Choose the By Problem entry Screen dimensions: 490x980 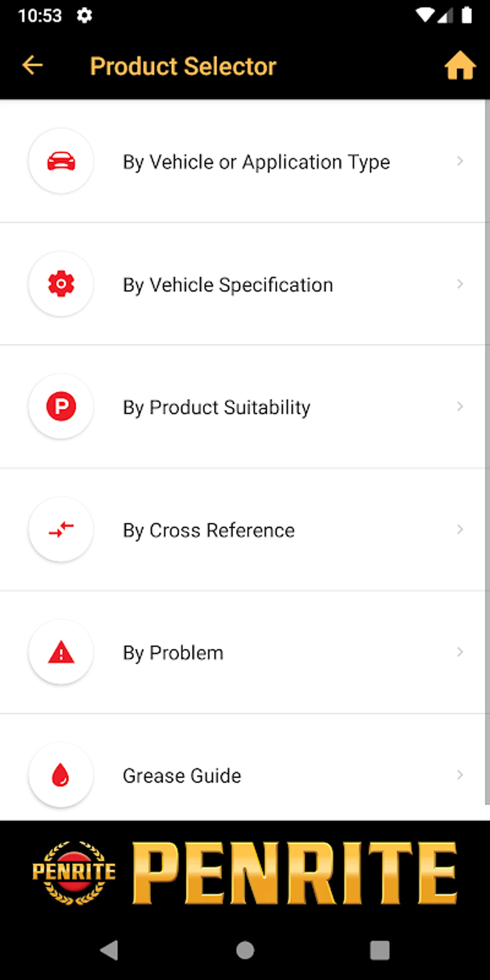point(173,653)
